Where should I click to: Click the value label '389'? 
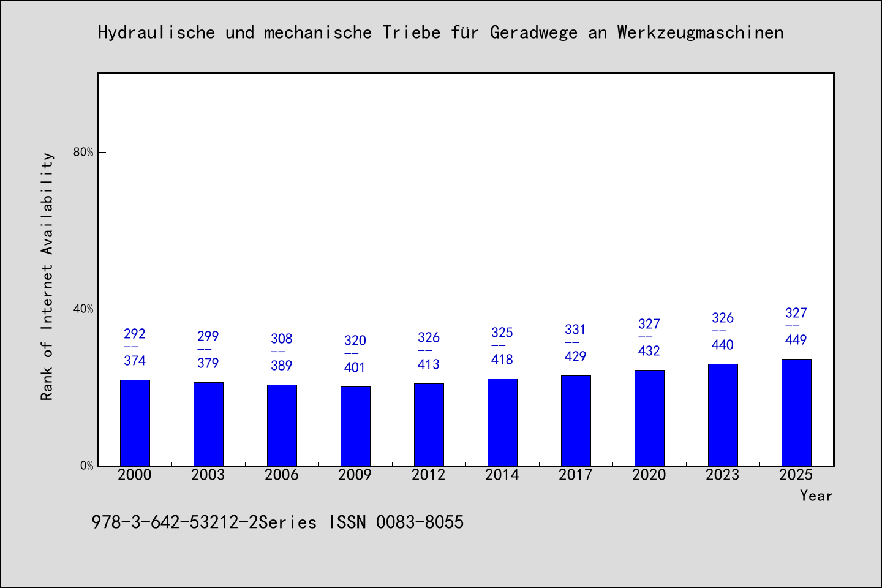pos(282,366)
